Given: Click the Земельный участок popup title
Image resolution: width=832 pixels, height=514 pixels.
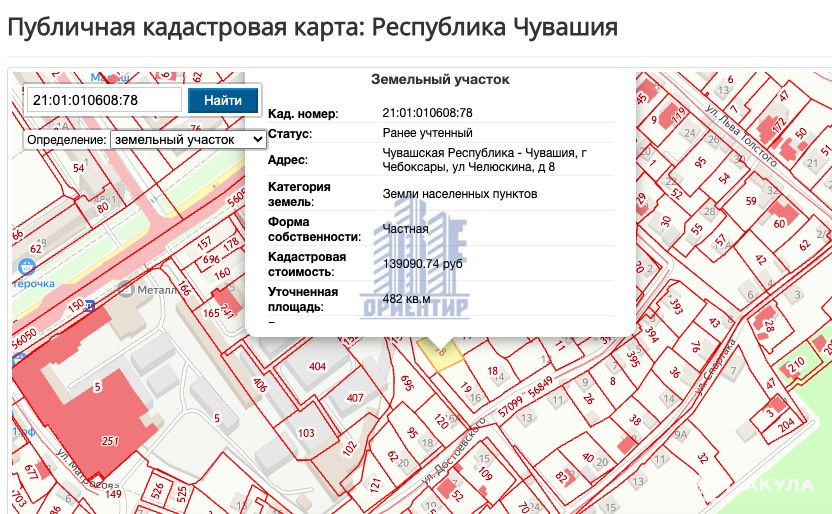Looking at the screenshot, I should pyautogui.click(x=440, y=79).
